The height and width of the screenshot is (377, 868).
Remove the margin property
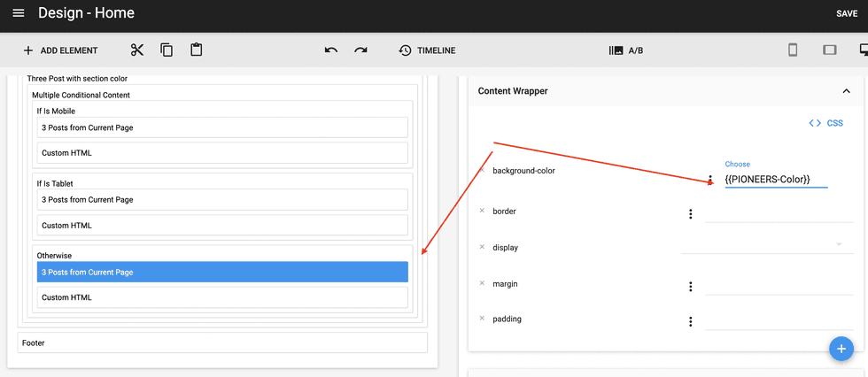tap(482, 283)
